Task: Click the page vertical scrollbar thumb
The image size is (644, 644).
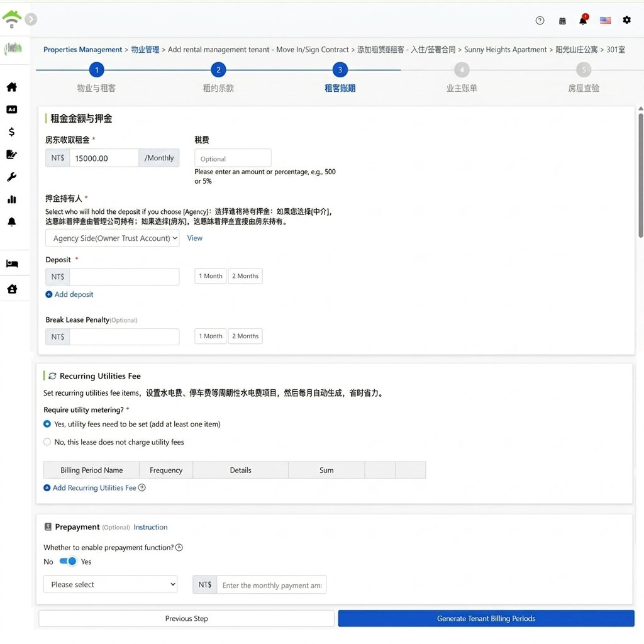Action: 641,175
